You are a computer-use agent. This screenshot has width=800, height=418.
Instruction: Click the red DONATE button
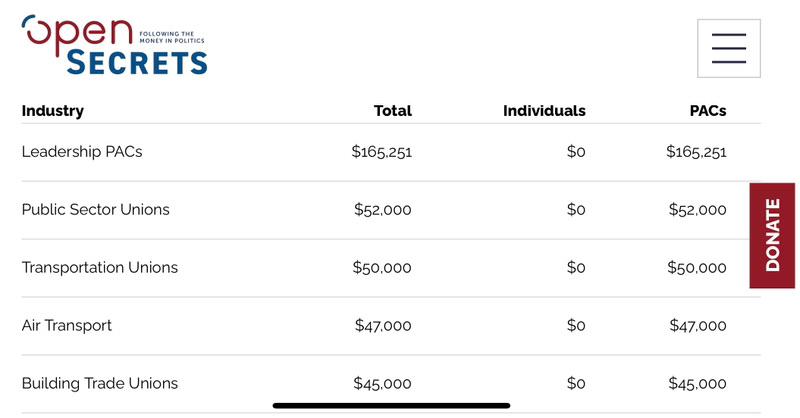[x=772, y=235]
